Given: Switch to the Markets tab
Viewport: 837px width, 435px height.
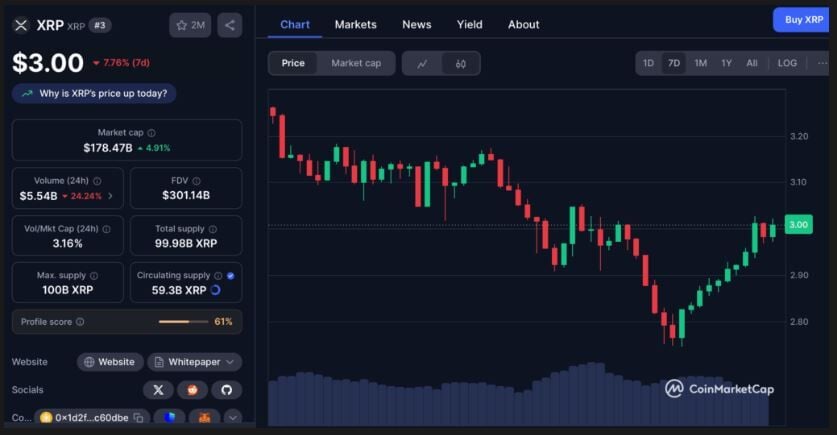Looking at the screenshot, I should 355,24.
